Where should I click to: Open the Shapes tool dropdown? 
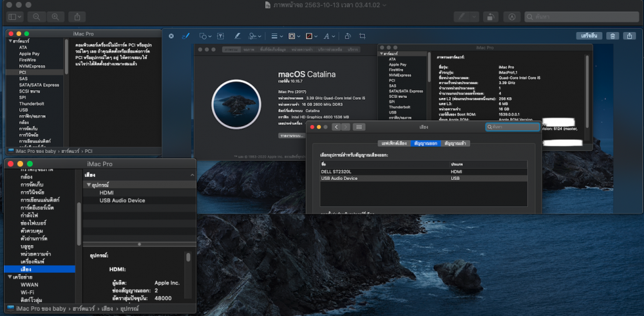205,36
